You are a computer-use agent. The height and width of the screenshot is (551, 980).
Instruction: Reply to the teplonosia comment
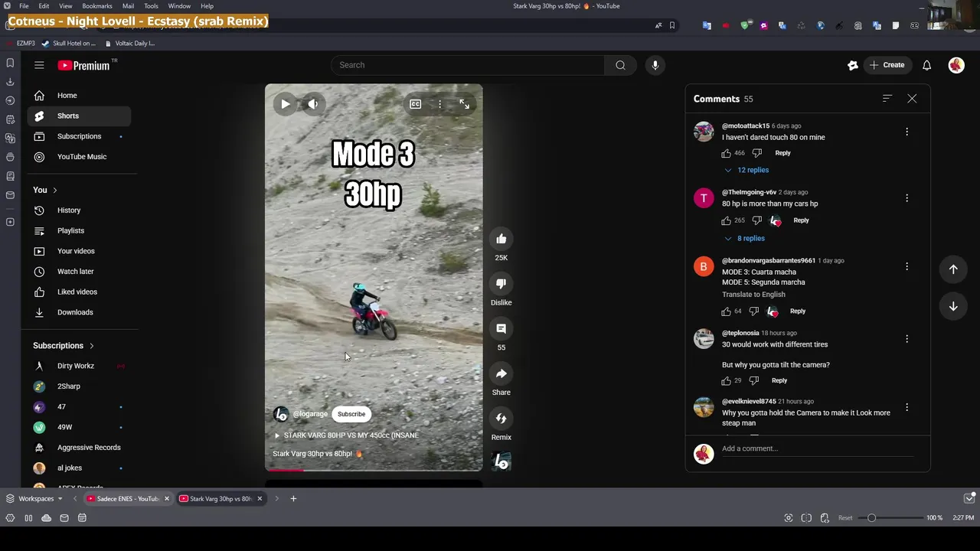(x=779, y=380)
